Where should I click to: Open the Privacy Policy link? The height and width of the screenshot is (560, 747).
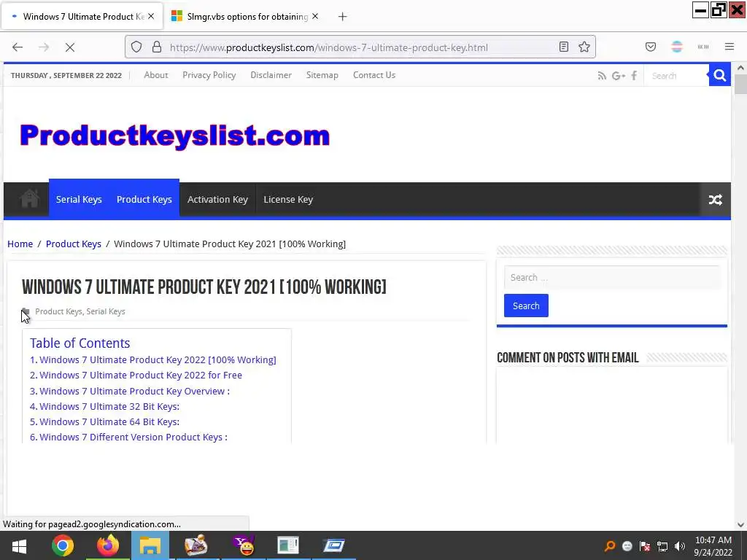tap(209, 75)
